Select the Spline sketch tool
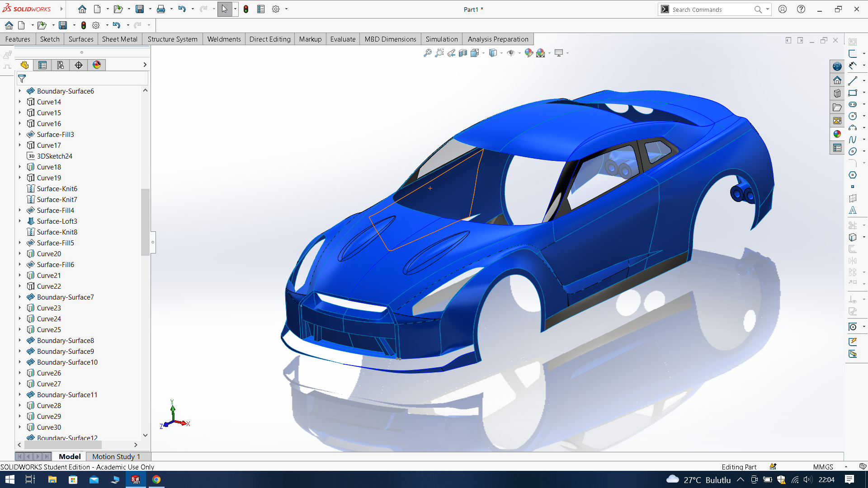 click(x=853, y=140)
